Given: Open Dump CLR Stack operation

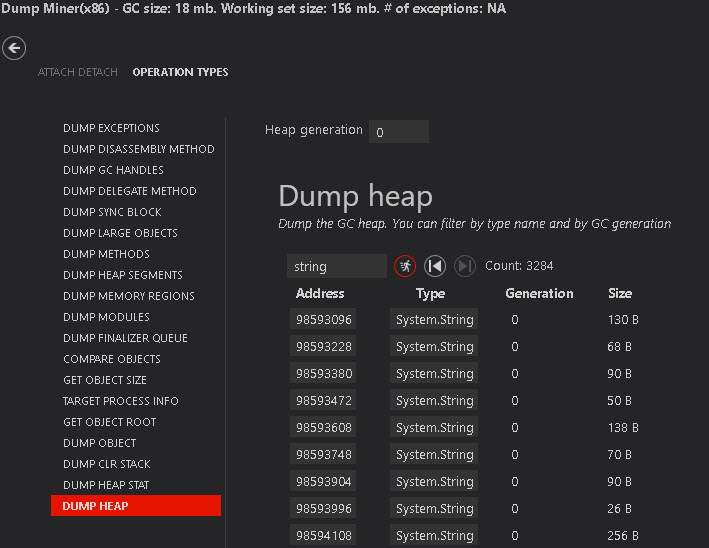Looking at the screenshot, I should tap(107, 464).
